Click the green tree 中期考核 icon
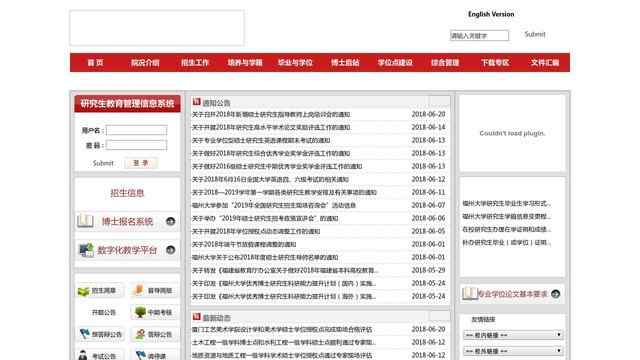The height and width of the screenshot is (360, 640). 140,312
